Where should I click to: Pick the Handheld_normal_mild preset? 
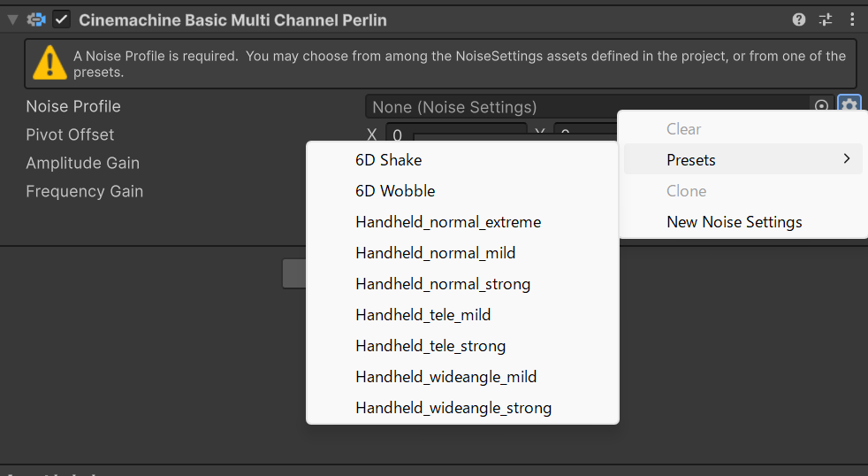462,253
